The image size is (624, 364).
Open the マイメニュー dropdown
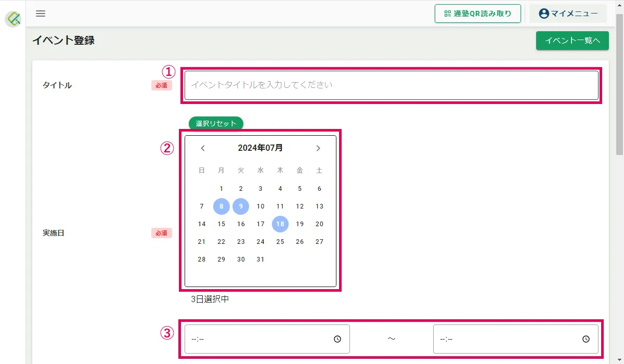[568, 14]
